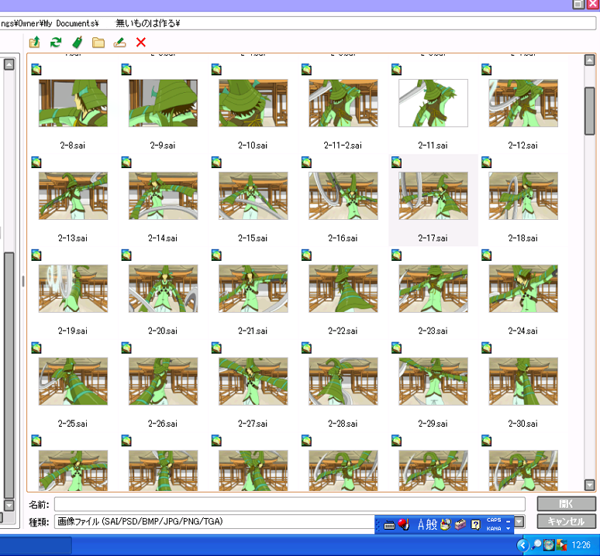Click file icon above 2-25.sai thumbnail
This screenshot has height=556, width=600.
tap(36, 348)
